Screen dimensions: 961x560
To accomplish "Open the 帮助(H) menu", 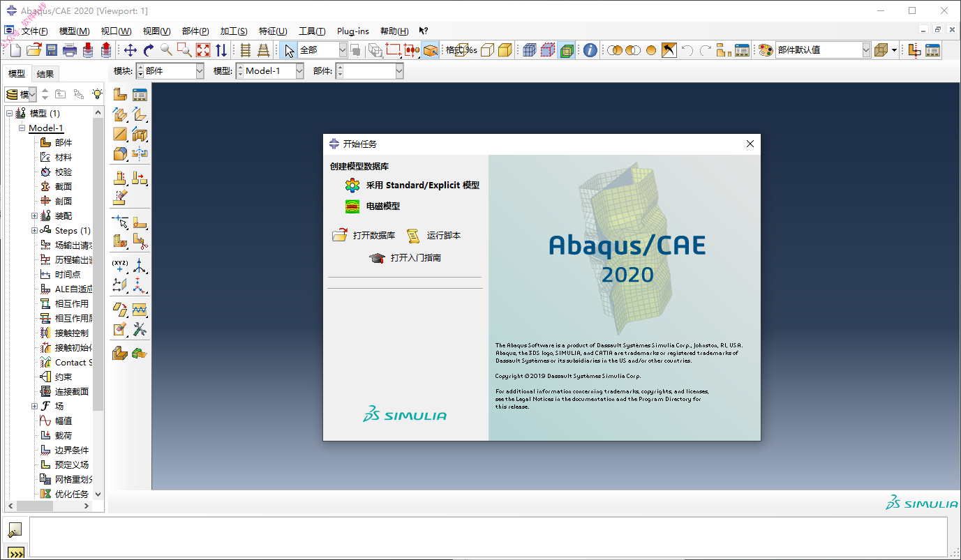I will pos(394,31).
